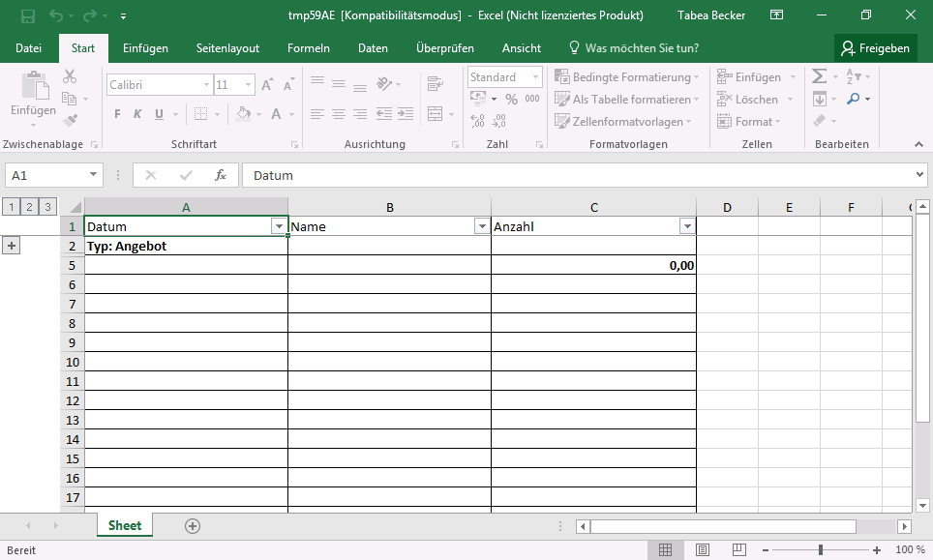933x560 pixels.
Task: Open the Fill down options
Action: (x=820, y=99)
